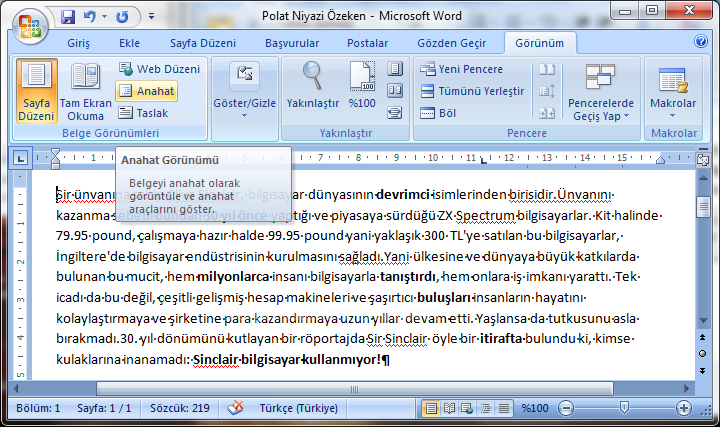Click the vertical scrollbar down arrow
Viewport: 720px width, 427px height.
tap(703, 320)
